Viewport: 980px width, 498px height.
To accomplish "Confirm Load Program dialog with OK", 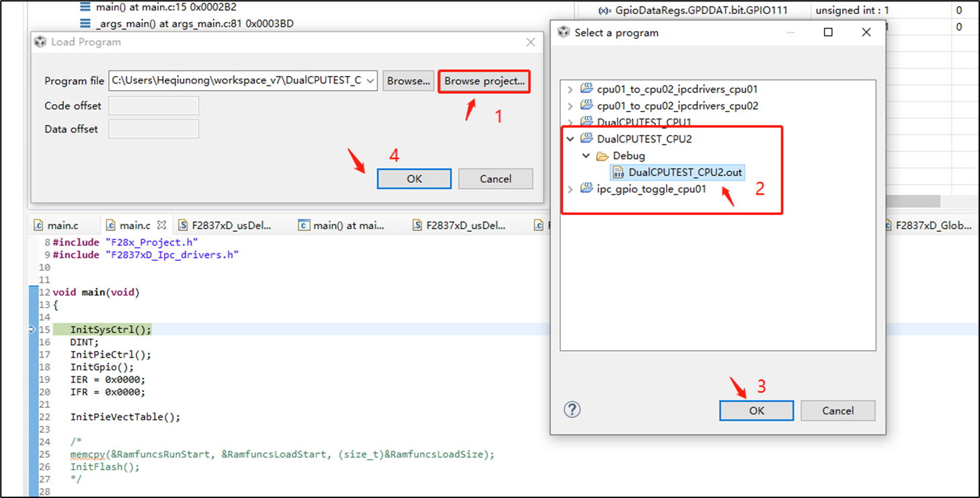I will 414,179.
